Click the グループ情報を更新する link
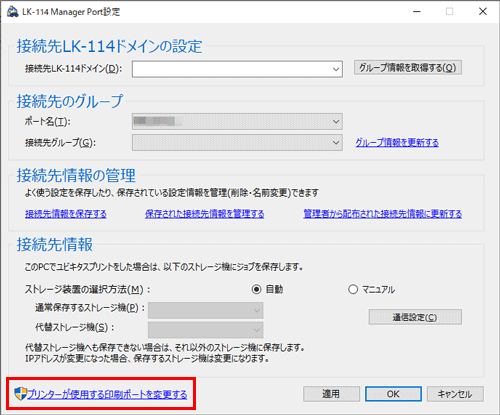The width and height of the screenshot is (500, 415). click(397, 143)
